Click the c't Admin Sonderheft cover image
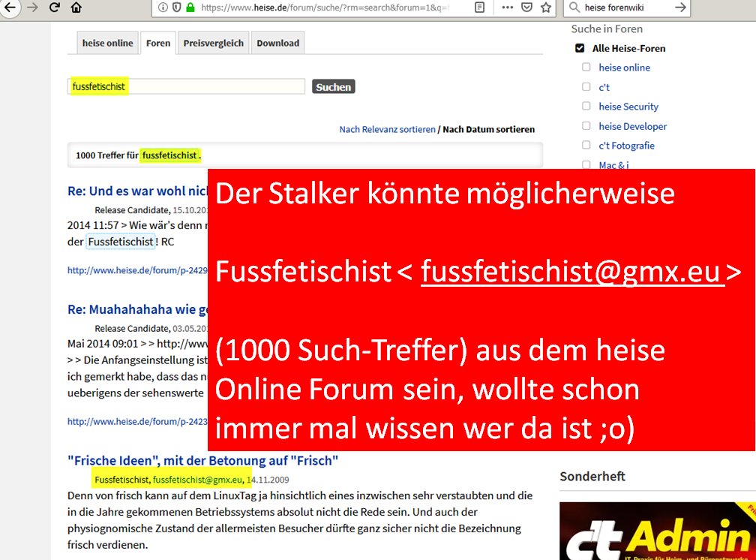 pyautogui.click(x=658, y=531)
